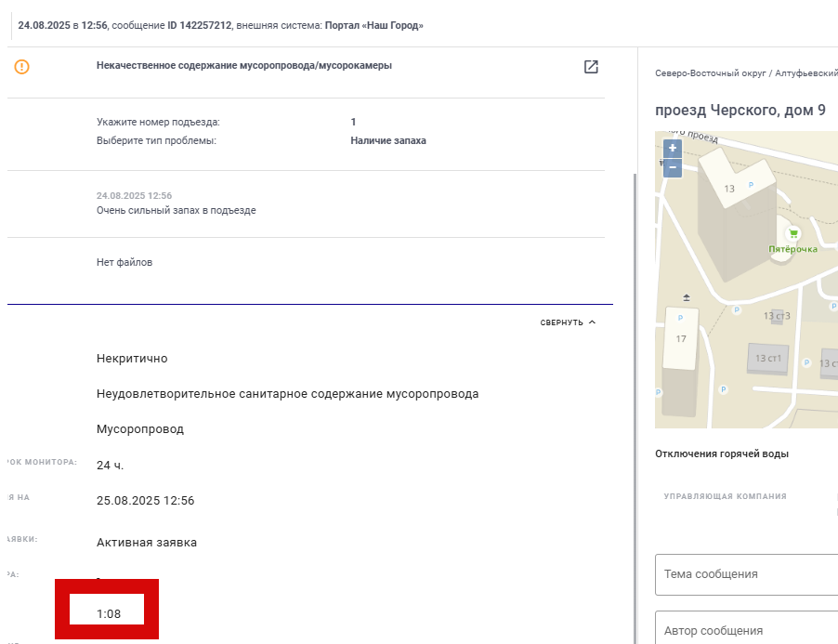Click building 13 ст1 on the map
Screen dimensions: 838x644
[768, 358]
